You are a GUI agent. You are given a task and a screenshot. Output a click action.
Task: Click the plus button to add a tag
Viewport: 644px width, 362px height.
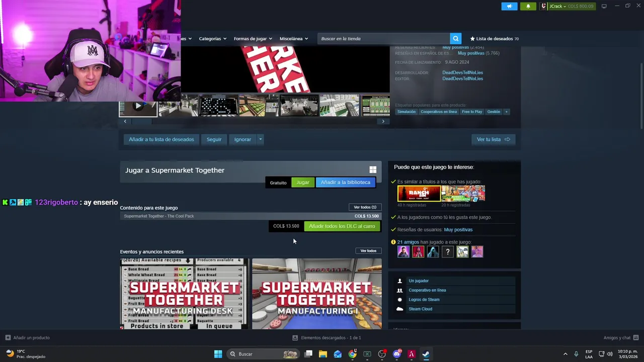[x=506, y=112]
